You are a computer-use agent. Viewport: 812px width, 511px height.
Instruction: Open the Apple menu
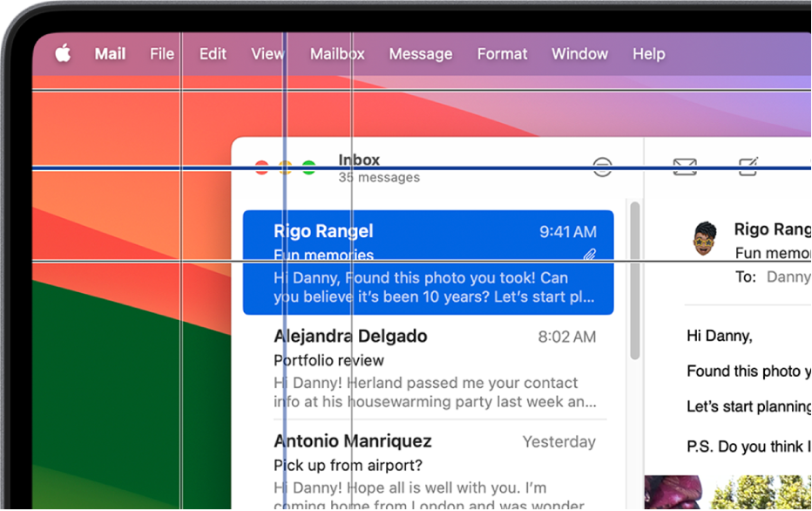click(63, 54)
